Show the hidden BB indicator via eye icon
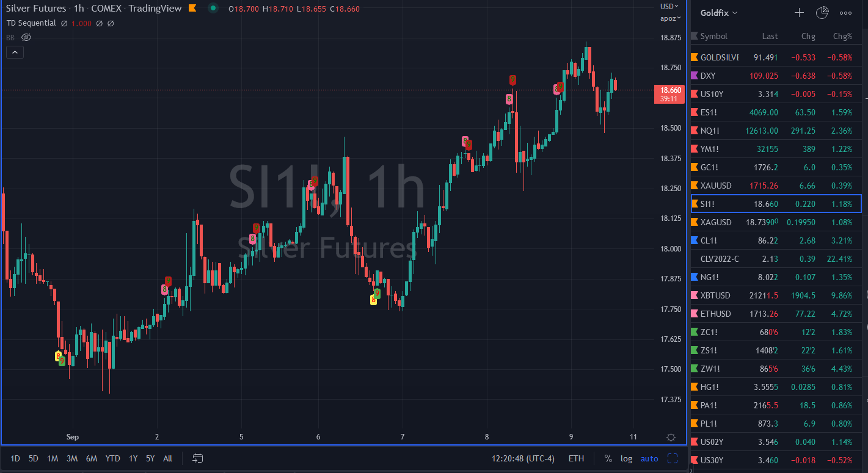Image resolution: width=868 pixels, height=473 pixels. 26,37
